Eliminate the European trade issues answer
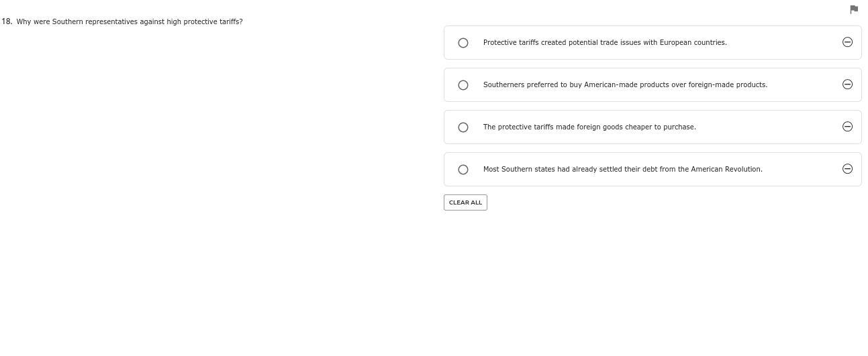This screenshot has width=868, height=356. (x=847, y=42)
